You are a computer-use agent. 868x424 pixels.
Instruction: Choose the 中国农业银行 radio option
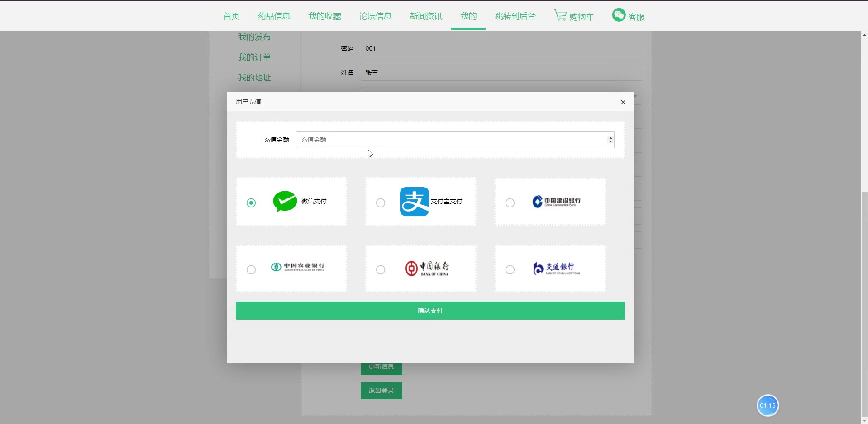[251, 270]
